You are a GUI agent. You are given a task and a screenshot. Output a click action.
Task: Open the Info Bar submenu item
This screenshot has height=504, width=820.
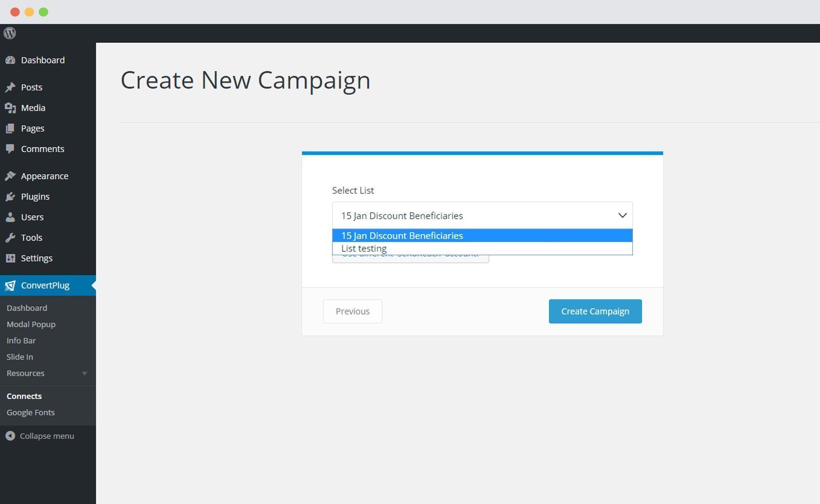[x=21, y=341]
